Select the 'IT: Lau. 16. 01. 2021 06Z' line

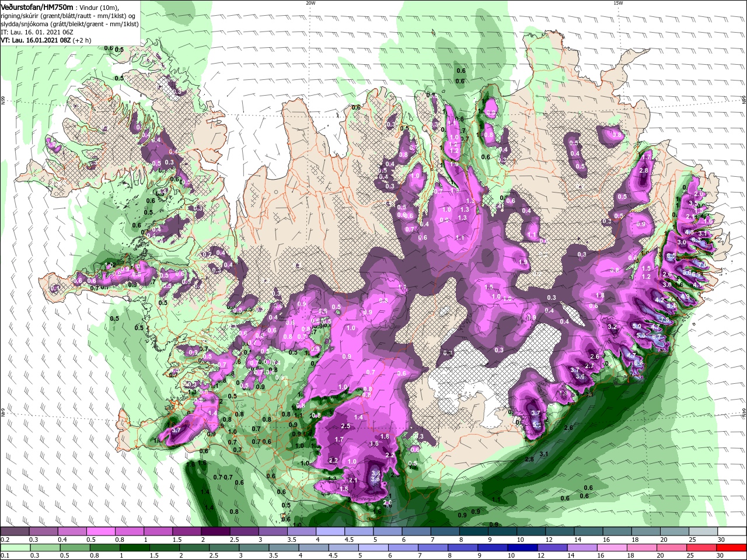pos(37,32)
